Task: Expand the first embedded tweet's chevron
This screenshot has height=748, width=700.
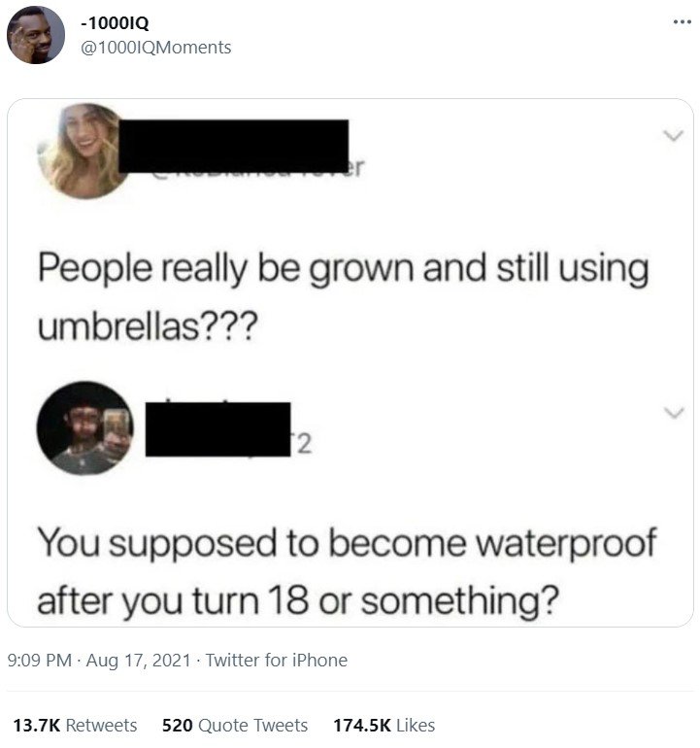Action: [x=673, y=135]
